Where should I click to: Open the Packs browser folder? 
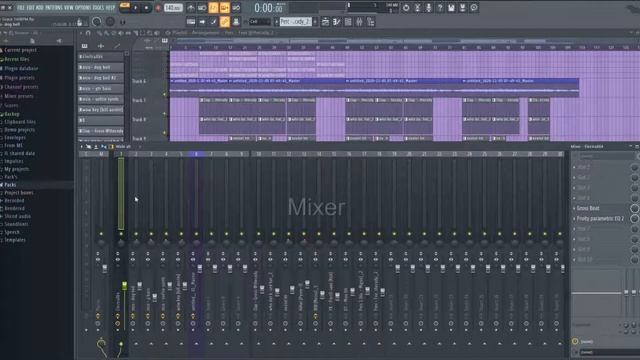pos(10,185)
